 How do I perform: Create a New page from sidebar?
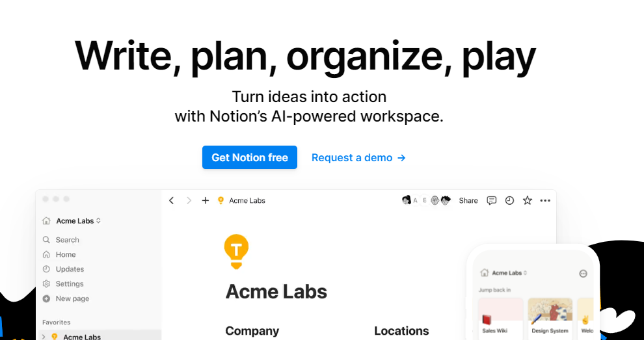click(x=72, y=299)
